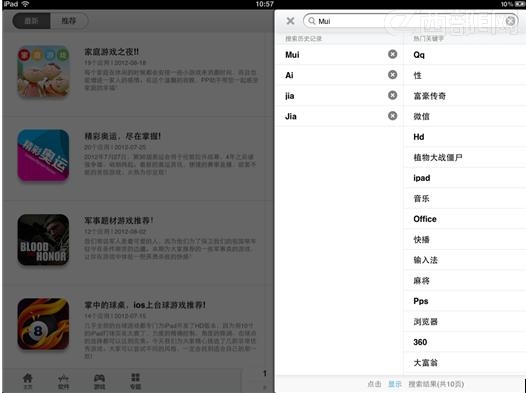Tap the search field containing Mui
This screenshot has width=526, height=393.
(411, 21)
